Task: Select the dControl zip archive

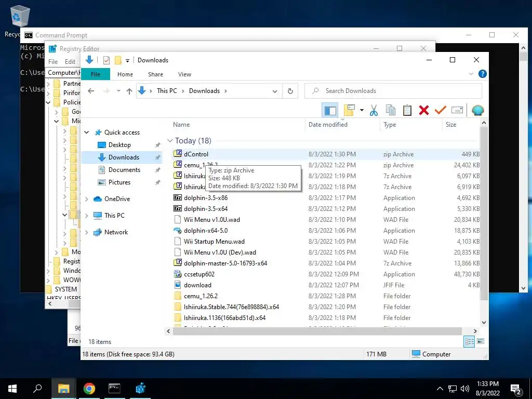Action: (196, 154)
